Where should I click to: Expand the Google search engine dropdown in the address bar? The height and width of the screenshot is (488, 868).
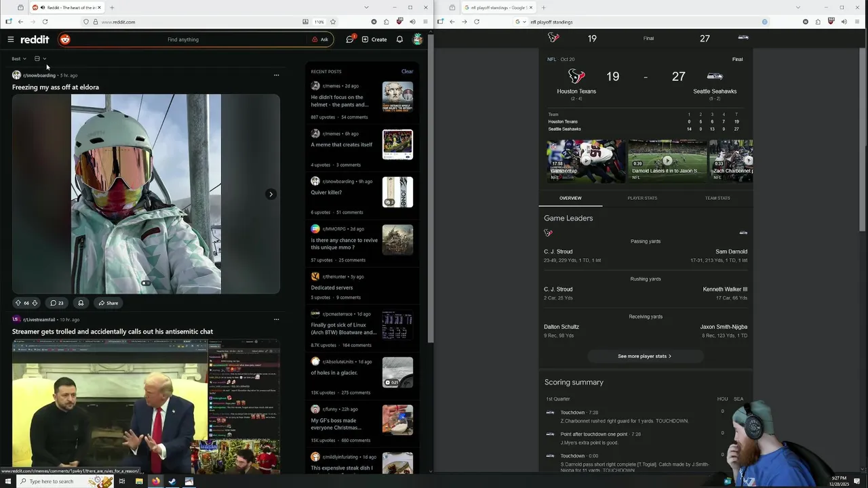pos(521,22)
